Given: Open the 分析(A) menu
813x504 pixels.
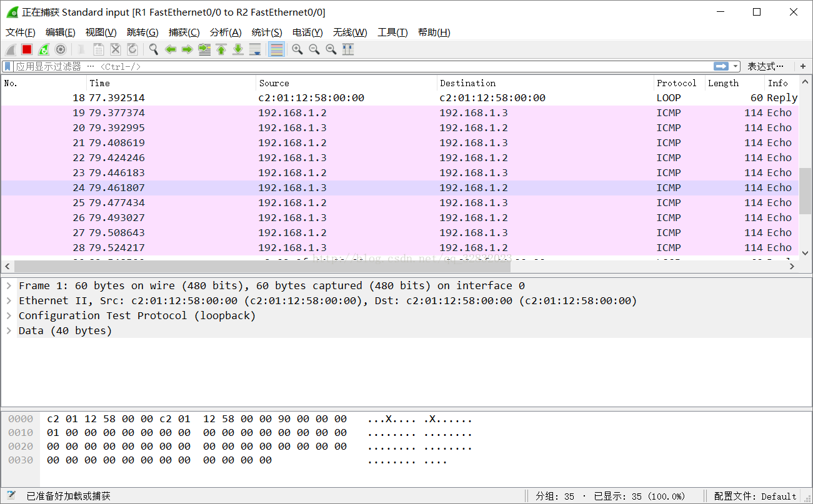Looking at the screenshot, I should 226,32.
